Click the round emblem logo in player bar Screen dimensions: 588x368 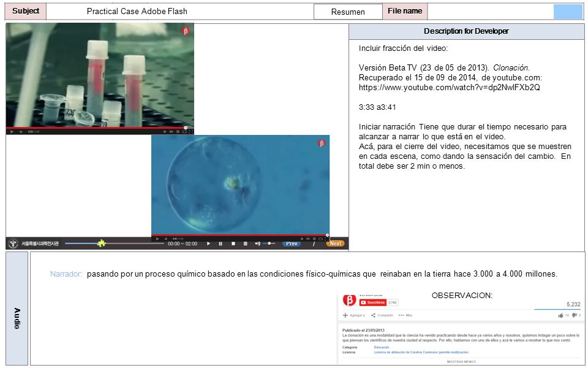[x=13, y=243]
